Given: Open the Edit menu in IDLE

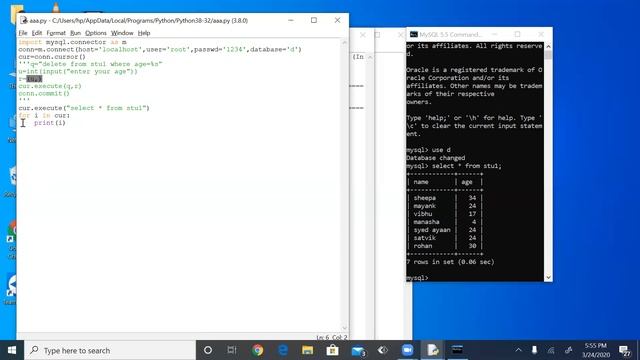Looking at the screenshot, I should pos(37,33).
